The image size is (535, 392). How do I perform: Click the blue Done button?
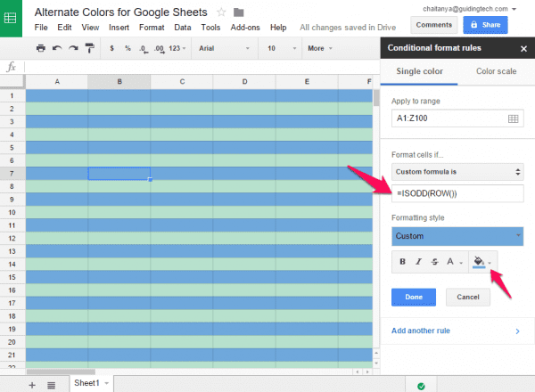pos(414,298)
